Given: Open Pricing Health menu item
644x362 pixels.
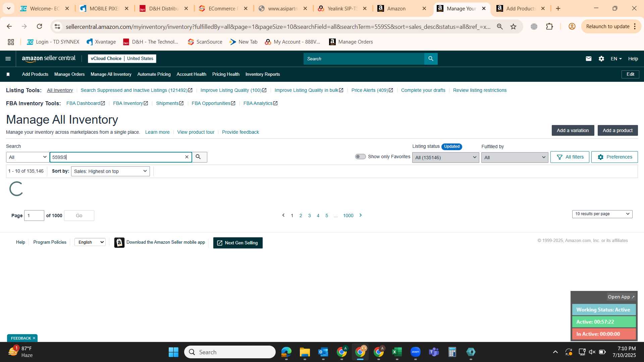Looking at the screenshot, I should click(226, 74).
